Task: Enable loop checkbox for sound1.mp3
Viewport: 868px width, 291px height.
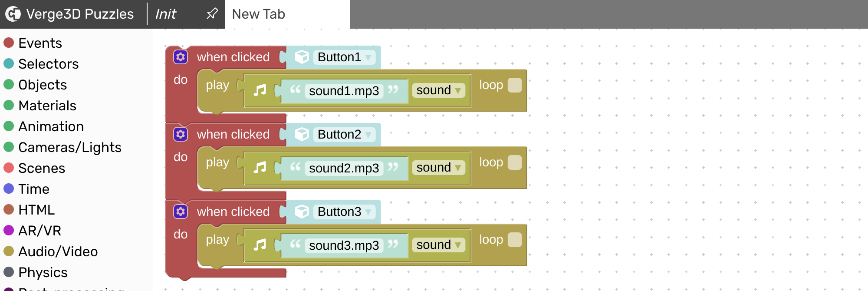Action: 515,85
